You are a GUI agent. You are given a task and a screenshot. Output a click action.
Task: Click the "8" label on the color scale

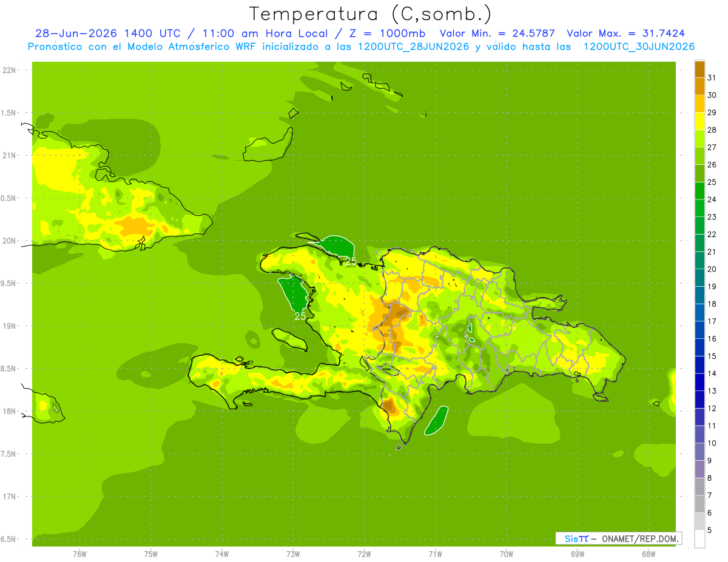tap(709, 478)
